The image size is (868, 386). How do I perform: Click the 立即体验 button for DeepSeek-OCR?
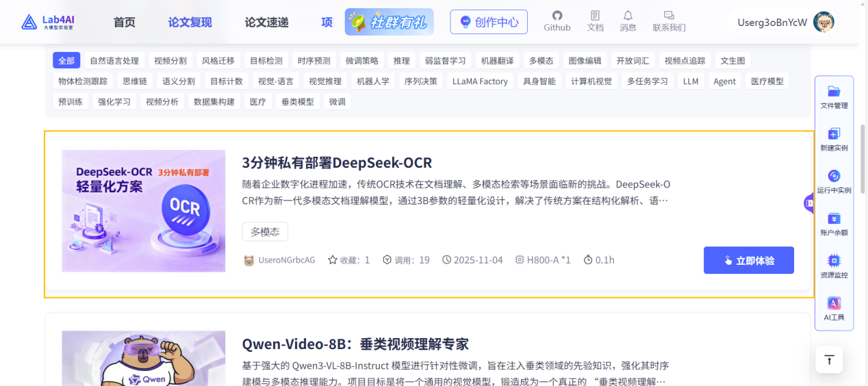click(x=748, y=260)
